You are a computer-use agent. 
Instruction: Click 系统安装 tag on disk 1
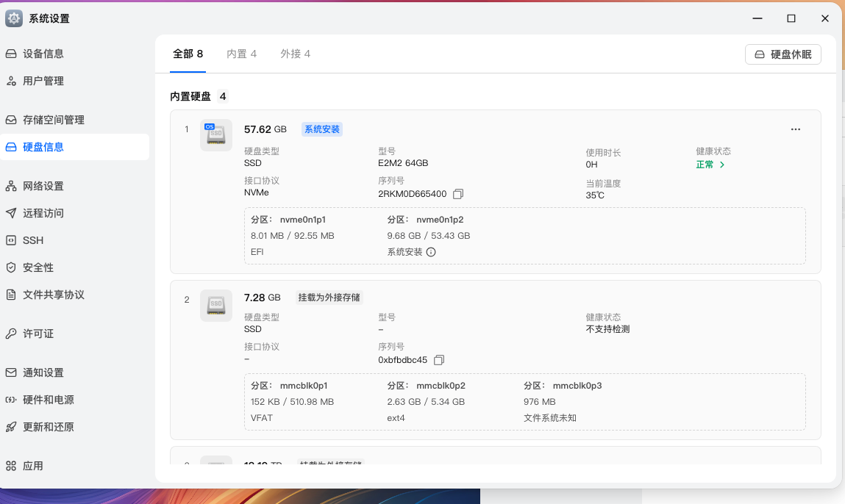click(x=322, y=129)
